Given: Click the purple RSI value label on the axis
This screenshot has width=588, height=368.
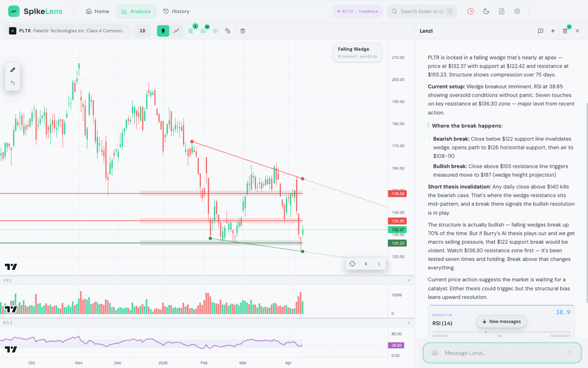Looking at the screenshot, I should click(397, 345).
